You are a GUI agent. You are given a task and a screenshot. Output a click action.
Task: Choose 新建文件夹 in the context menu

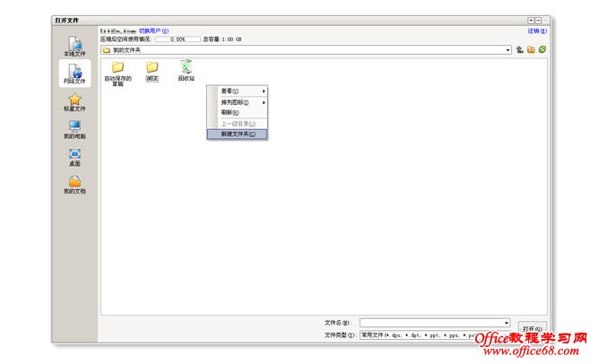click(x=237, y=134)
